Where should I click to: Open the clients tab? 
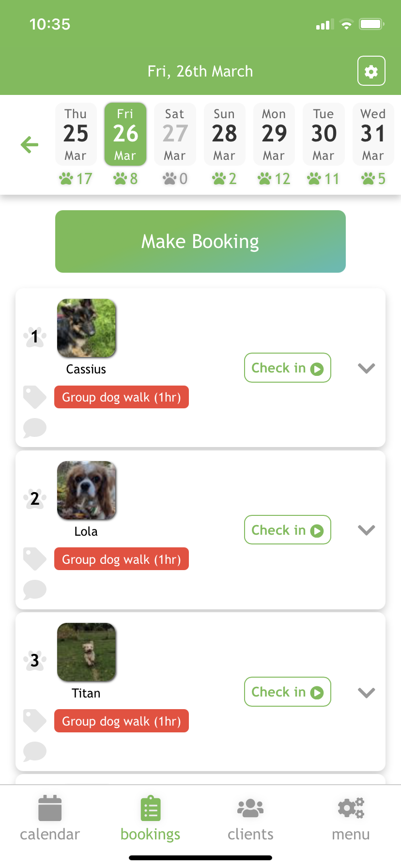[250, 818]
